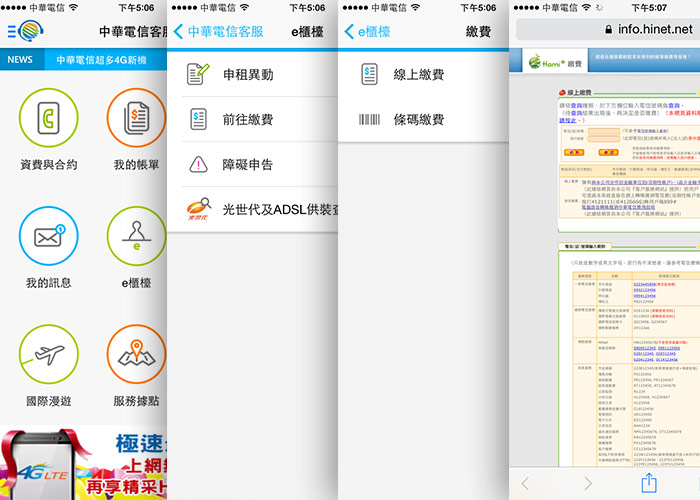Tap the 國際漫遊 airplane icon
Viewport: 700px width, 500px height.
pyautogui.click(x=49, y=354)
